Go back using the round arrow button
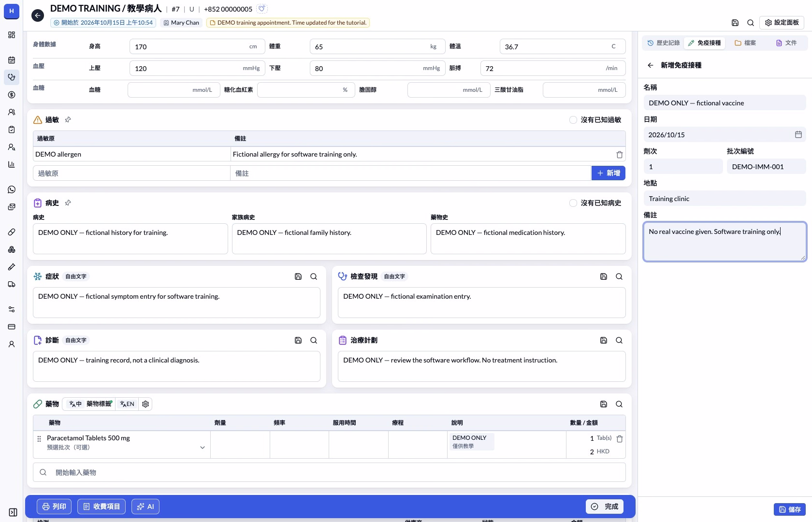 [x=38, y=15]
